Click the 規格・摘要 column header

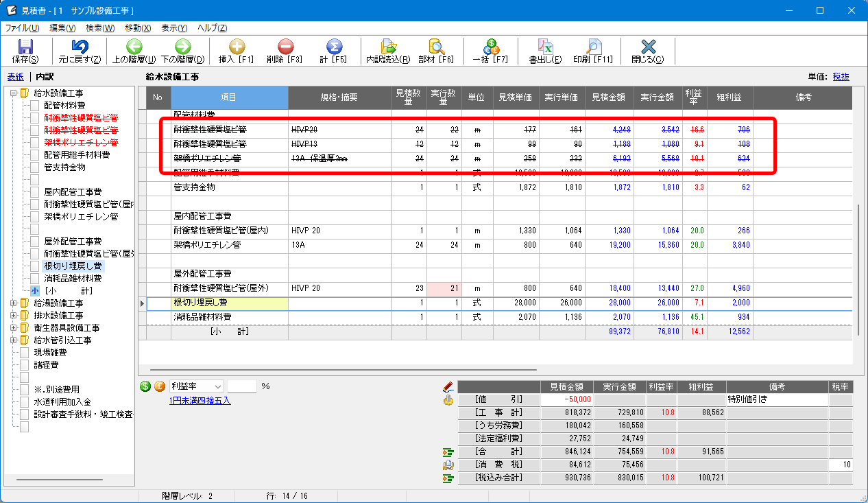(x=339, y=97)
